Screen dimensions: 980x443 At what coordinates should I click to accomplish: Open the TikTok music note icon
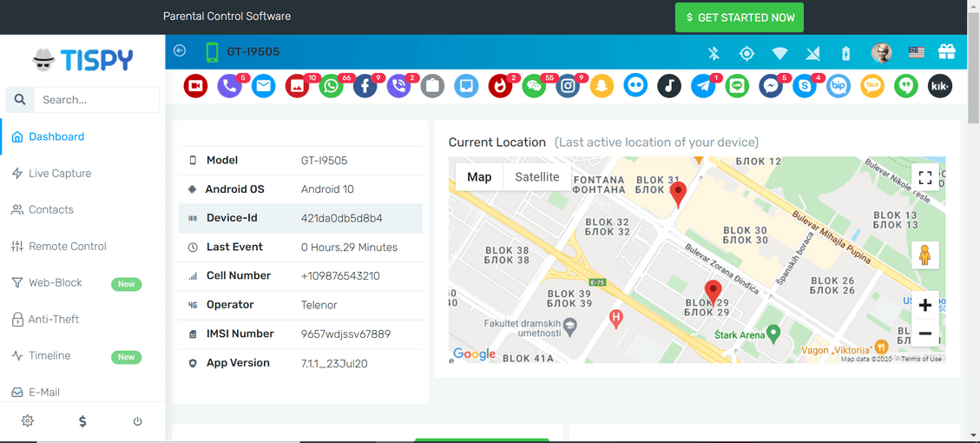click(x=668, y=86)
